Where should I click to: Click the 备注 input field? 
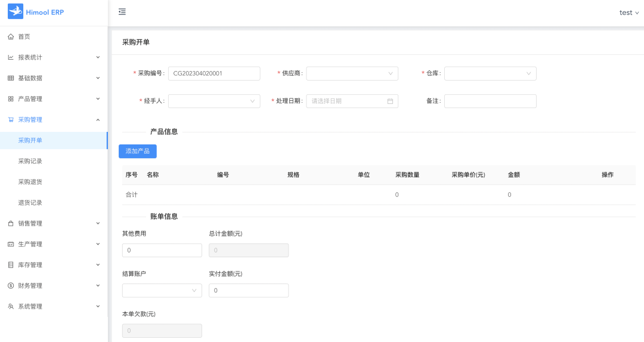490,101
